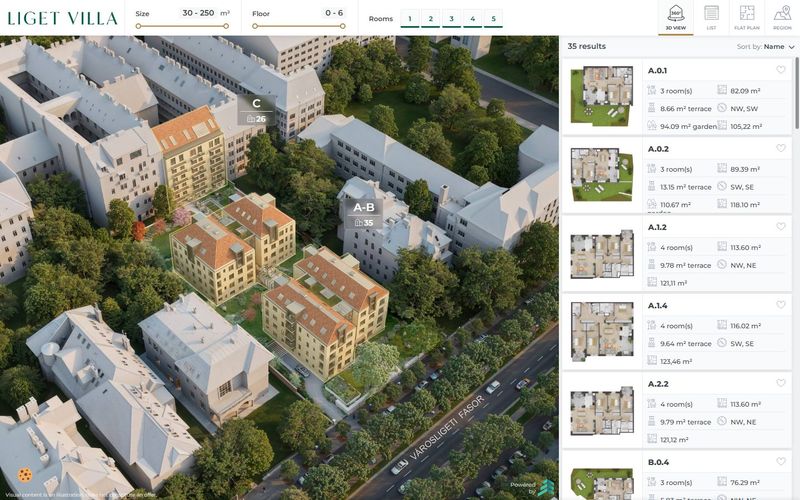Toggle the 2 rooms filter
This screenshot has width=800, height=500.
(431, 18)
